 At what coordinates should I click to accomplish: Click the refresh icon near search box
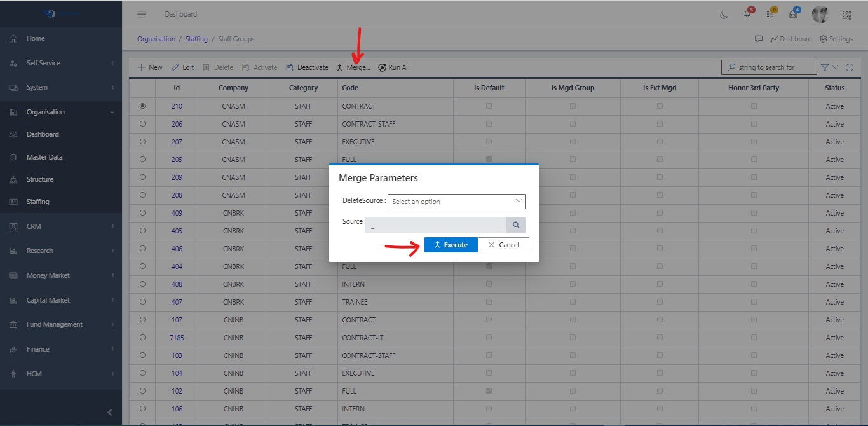(850, 67)
